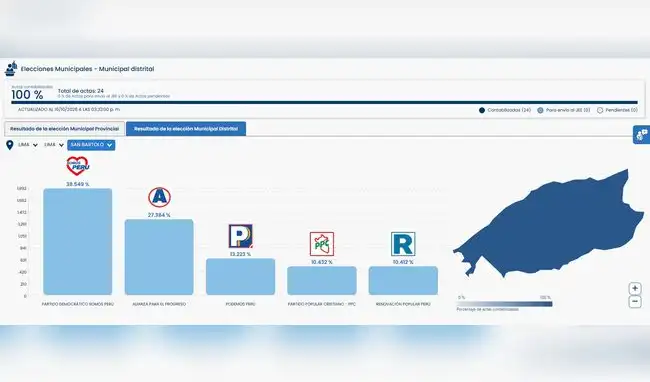Select the Somos Perú party logo

pos(78,166)
